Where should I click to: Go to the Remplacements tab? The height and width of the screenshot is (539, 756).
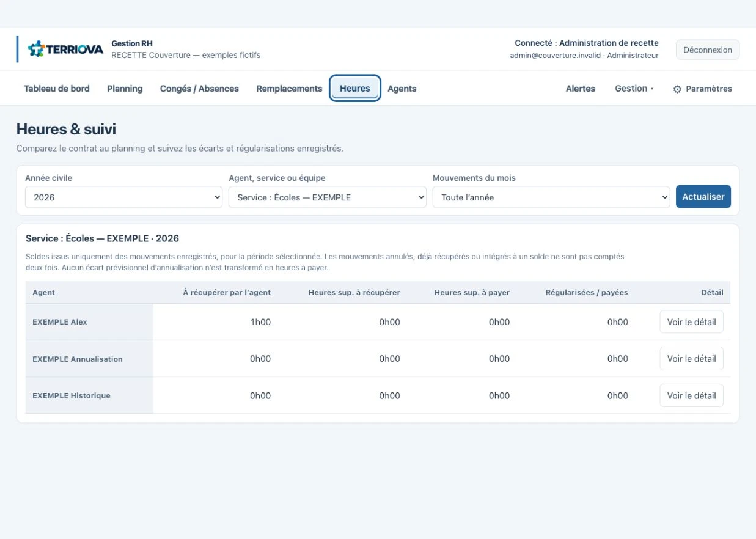[289, 89]
